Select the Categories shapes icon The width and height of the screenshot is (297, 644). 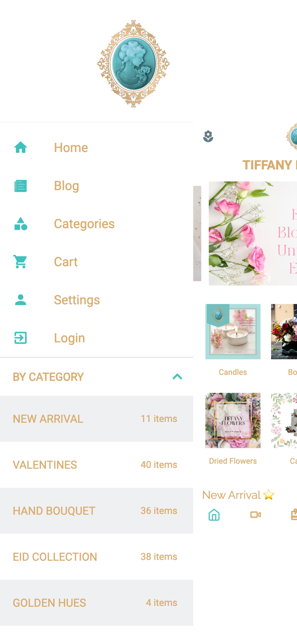click(21, 224)
